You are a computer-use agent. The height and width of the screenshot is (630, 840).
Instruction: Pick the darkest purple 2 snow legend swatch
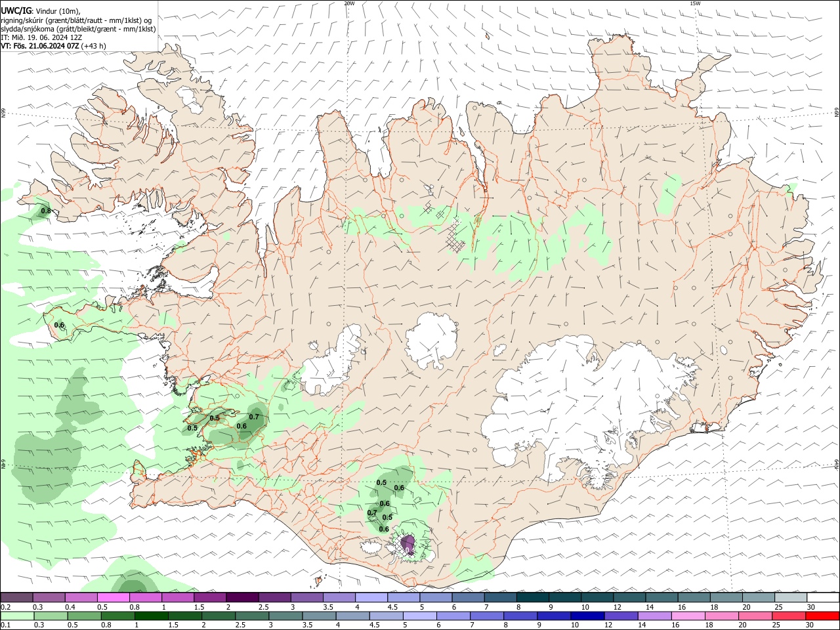[x=242, y=597]
